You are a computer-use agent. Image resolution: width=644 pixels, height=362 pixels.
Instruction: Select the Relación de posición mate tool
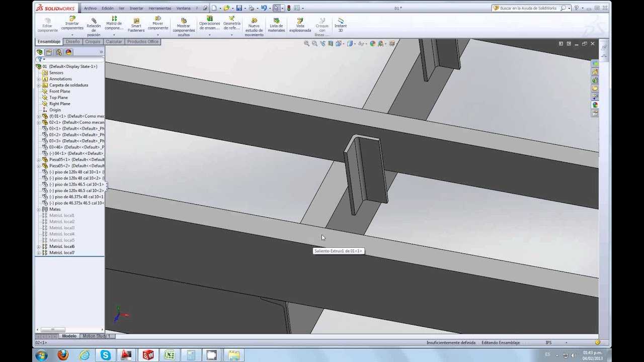pyautogui.click(x=94, y=27)
